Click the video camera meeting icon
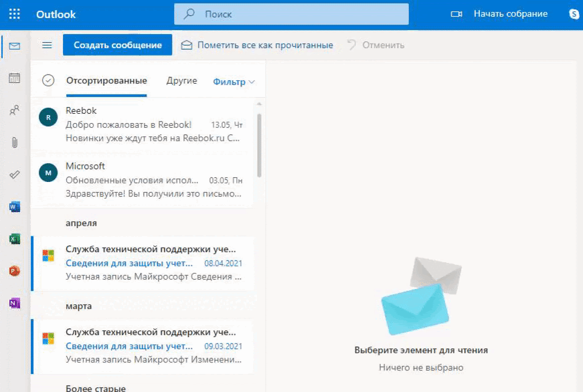Viewport: 583px width, 392px height. (456, 14)
